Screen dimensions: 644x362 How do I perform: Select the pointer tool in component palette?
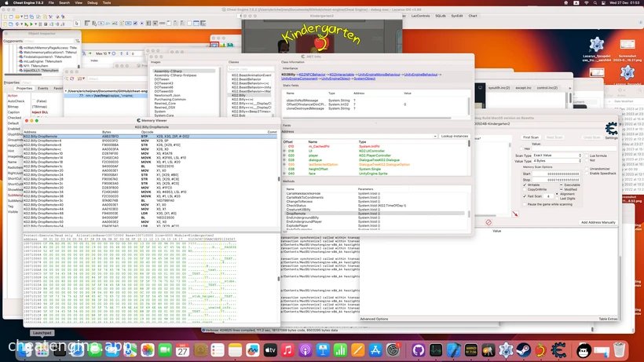(76, 24)
